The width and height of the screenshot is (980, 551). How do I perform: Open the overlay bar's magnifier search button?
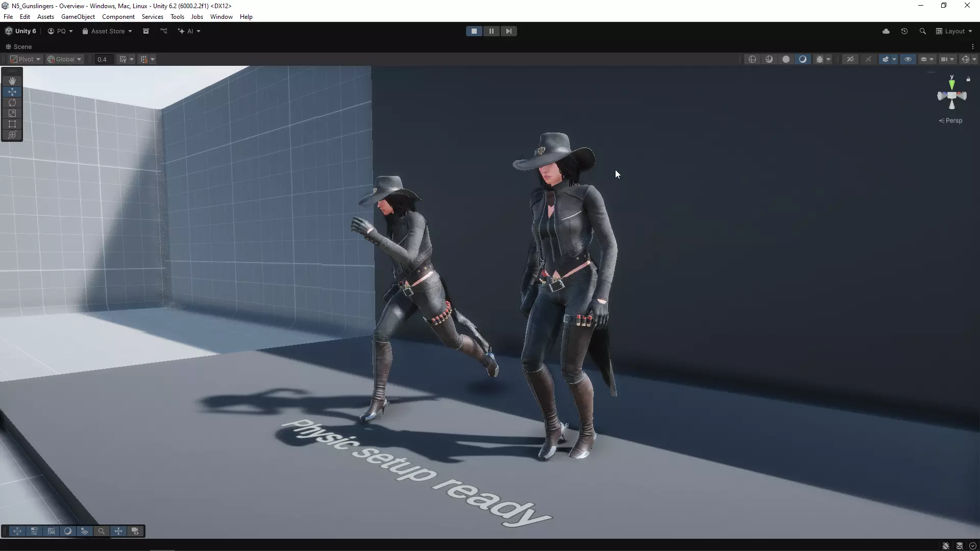click(x=102, y=531)
